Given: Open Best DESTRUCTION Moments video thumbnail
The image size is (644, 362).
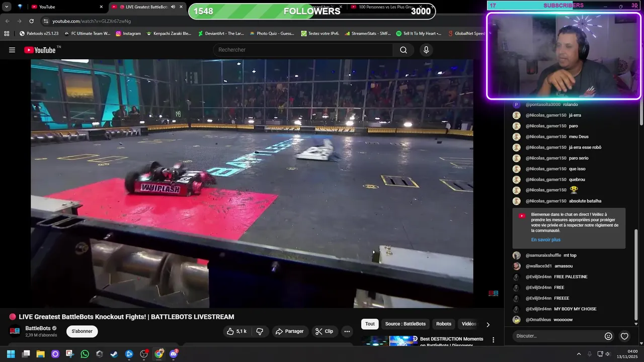Looking at the screenshot, I should (x=388, y=341).
